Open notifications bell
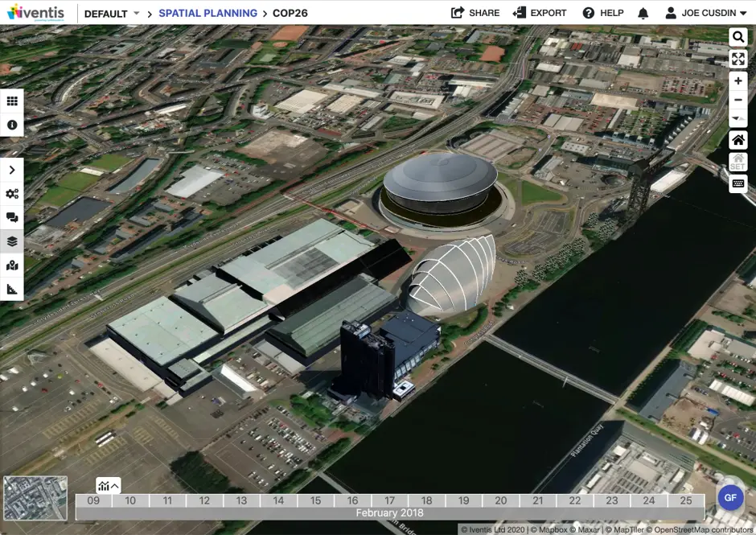Viewport: 756px width, 535px height. [643, 13]
